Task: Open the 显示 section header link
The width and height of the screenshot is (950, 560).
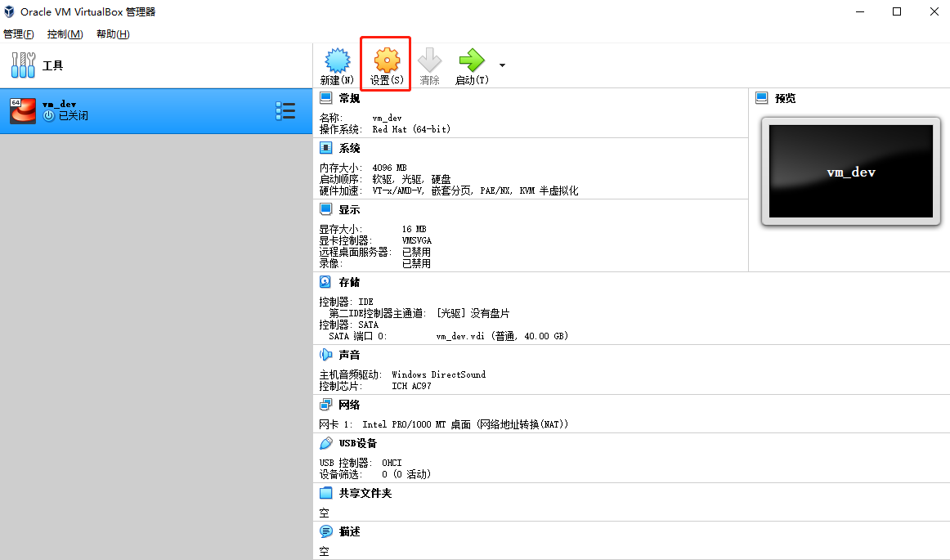Action: click(x=350, y=210)
